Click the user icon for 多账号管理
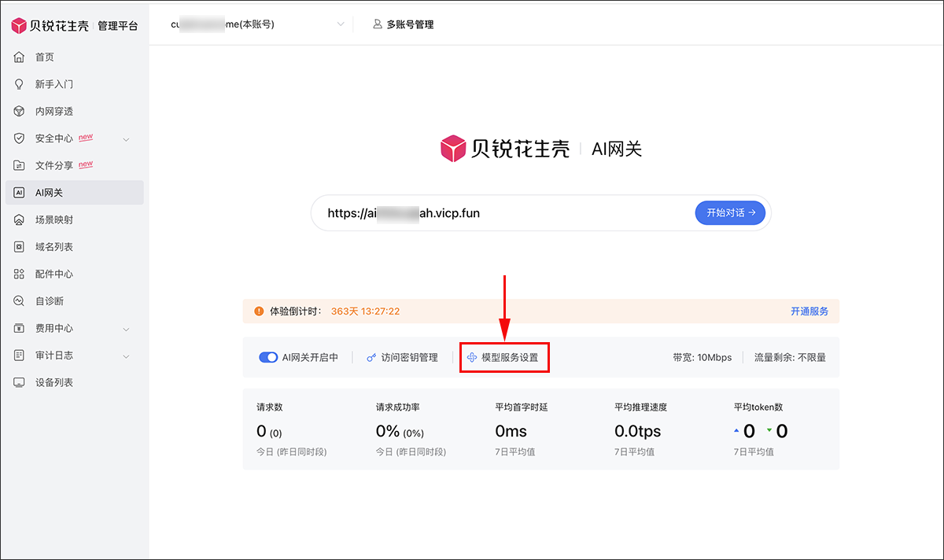Screen dimensions: 944x560 [x=378, y=24]
